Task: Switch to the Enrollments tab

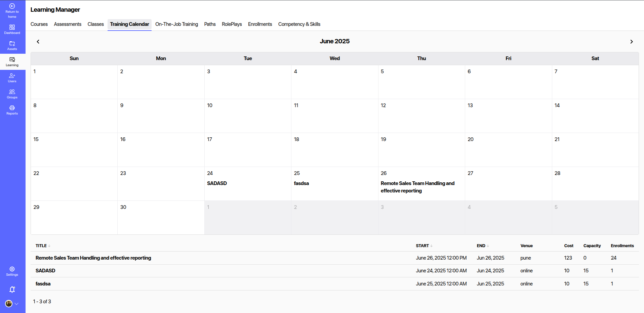Action: point(260,24)
